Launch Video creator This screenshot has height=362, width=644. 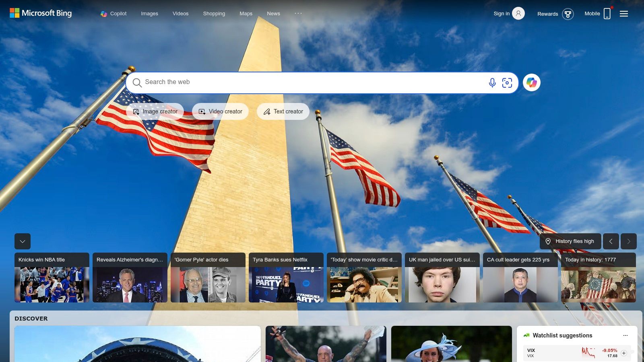220,111
